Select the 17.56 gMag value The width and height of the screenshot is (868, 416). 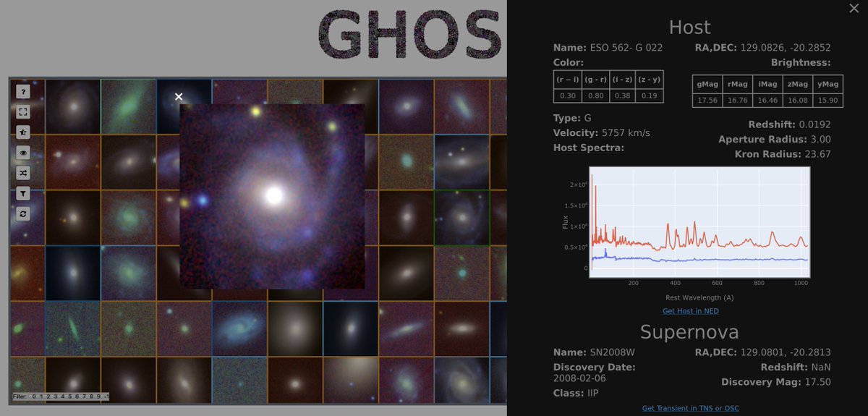707,101
